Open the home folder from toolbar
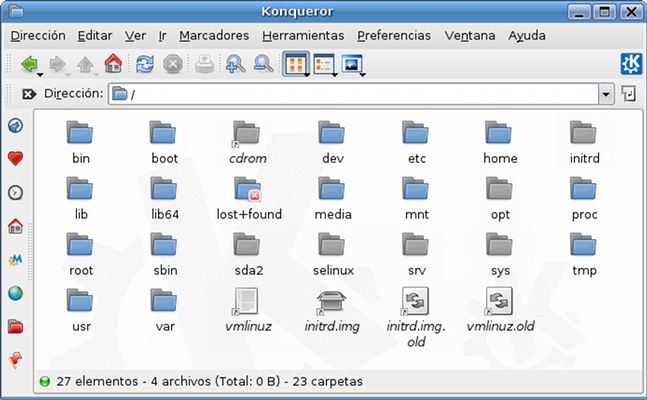647x400 pixels. point(113,63)
